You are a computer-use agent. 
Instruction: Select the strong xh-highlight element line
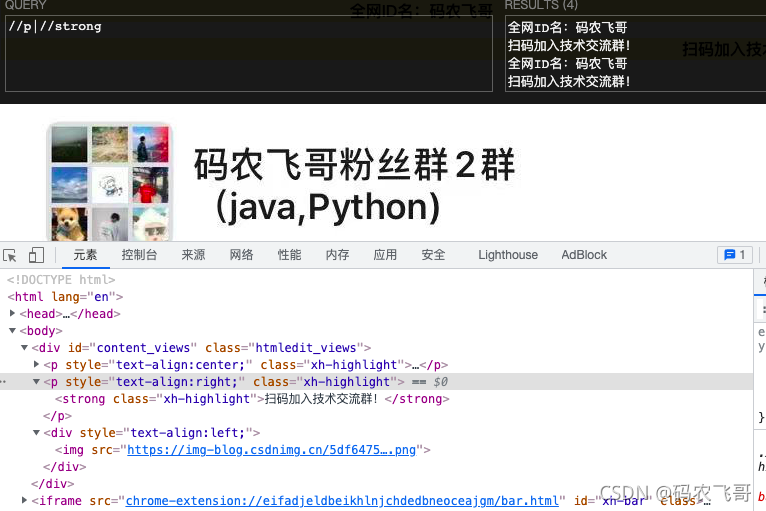click(x=252, y=399)
